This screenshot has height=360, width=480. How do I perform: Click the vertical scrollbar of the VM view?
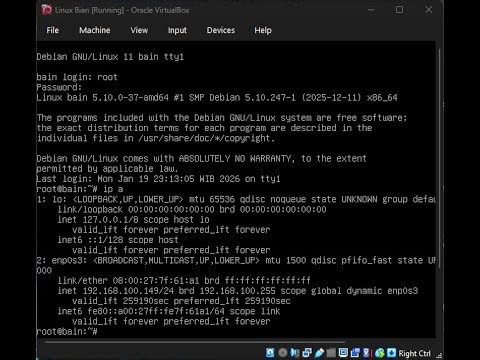pyautogui.click(x=439, y=157)
